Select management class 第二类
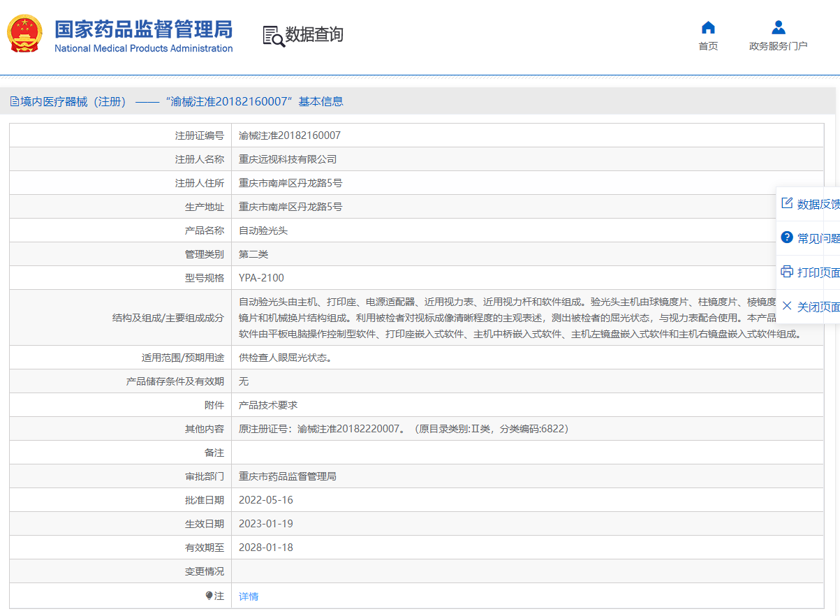 pos(253,254)
